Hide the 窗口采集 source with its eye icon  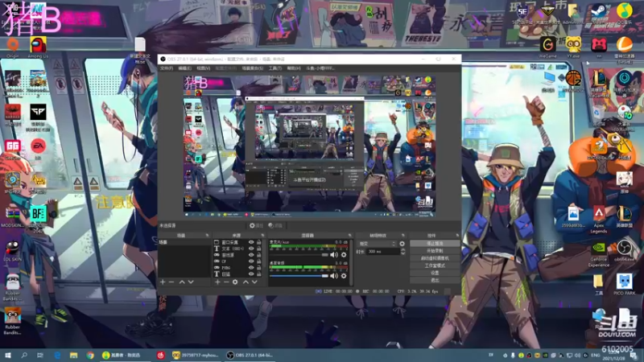click(x=251, y=242)
